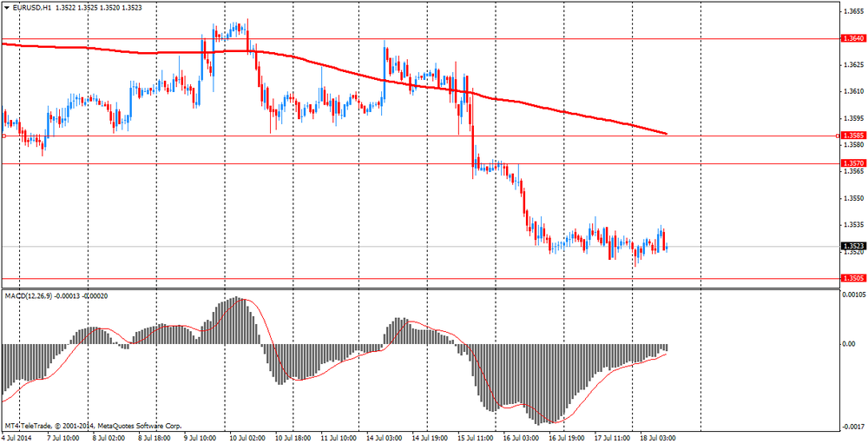The height and width of the screenshot is (444, 868).
Task: Select the 1.3640 red price label
Action: coord(851,39)
